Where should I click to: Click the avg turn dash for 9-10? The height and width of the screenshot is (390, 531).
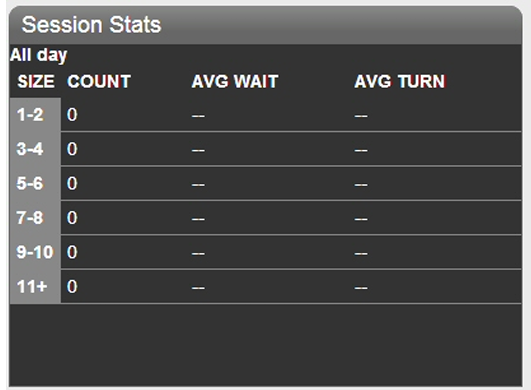point(361,254)
